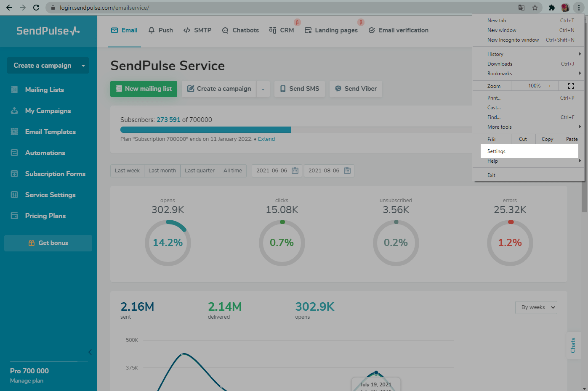This screenshot has width=588, height=391.
Task: Switch to the Chatbots tab
Action: point(240,30)
